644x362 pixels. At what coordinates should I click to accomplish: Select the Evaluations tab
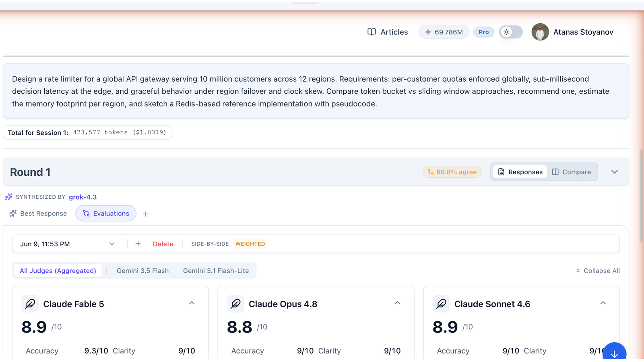point(106,213)
